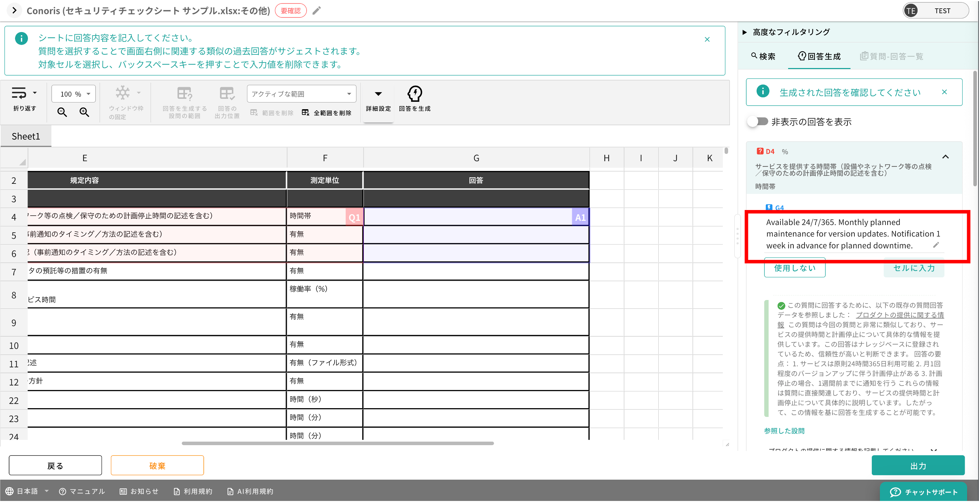Open the アクティブな範囲 dropdown
Viewport: 980px width, 502px height.
(301, 94)
